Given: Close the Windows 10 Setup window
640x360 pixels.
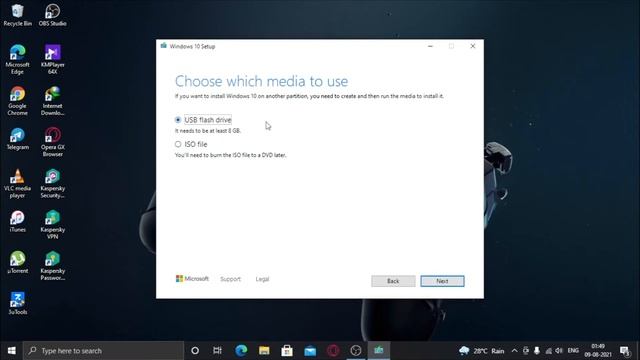Looking at the screenshot, I should pyautogui.click(x=473, y=46).
